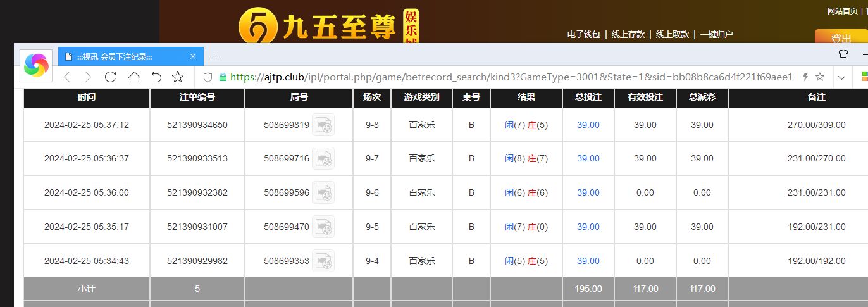The image size is (868, 307).
Task: Select bet number 521390933513
Action: [197, 158]
